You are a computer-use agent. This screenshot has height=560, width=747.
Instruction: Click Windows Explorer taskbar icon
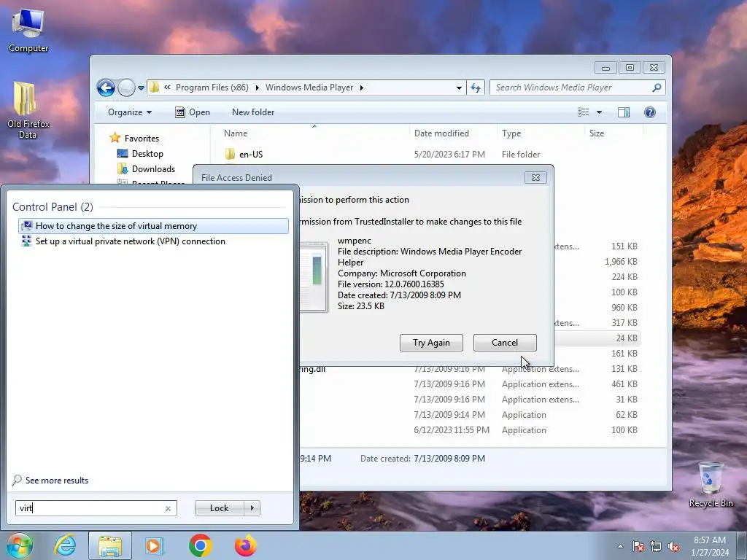(x=110, y=545)
